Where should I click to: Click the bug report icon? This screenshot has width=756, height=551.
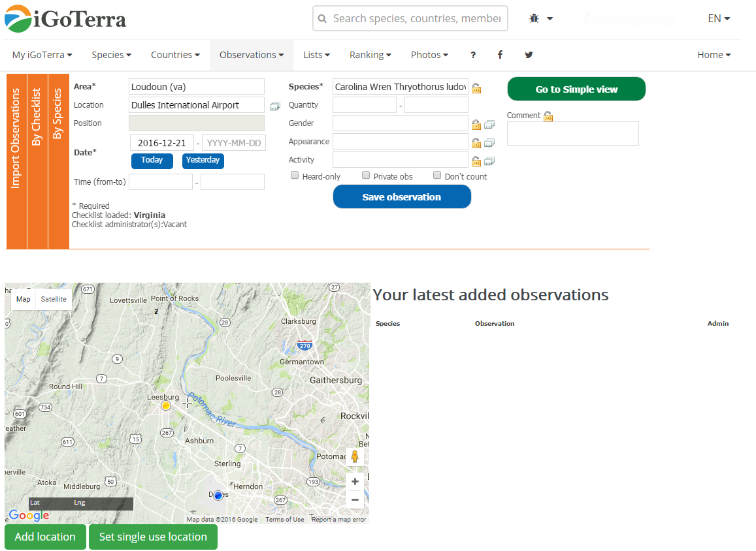tap(534, 19)
